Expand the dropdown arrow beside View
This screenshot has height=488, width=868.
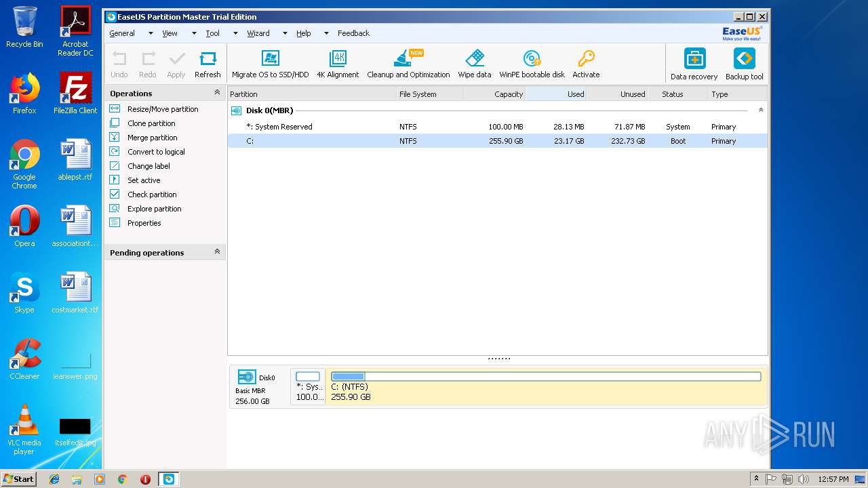(x=194, y=33)
